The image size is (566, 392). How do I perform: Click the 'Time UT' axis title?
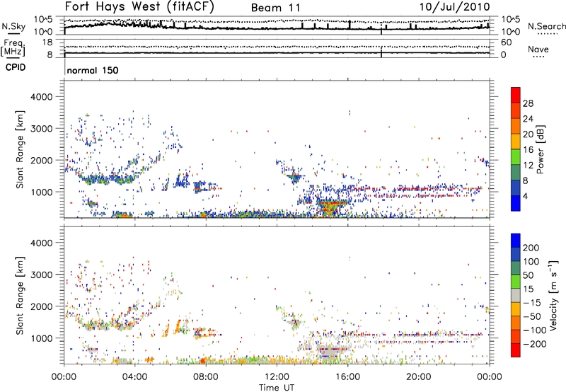coord(277,388)
